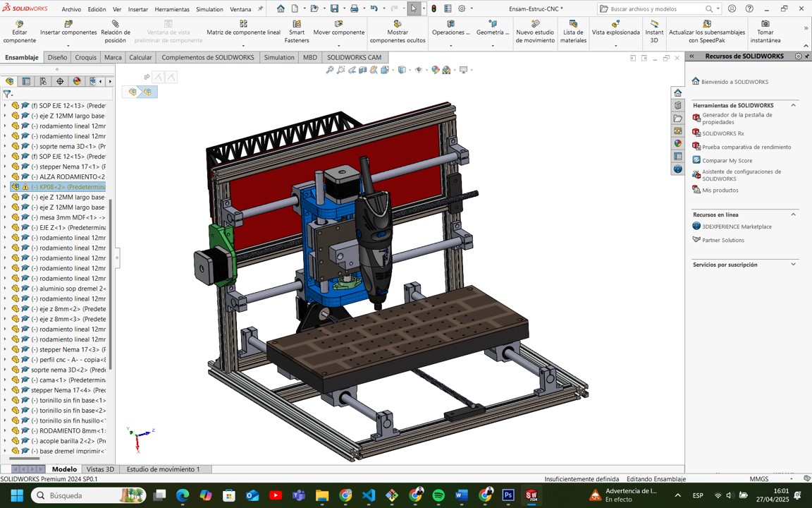
Task: Click the Print icon
Action: click(355, 8)
